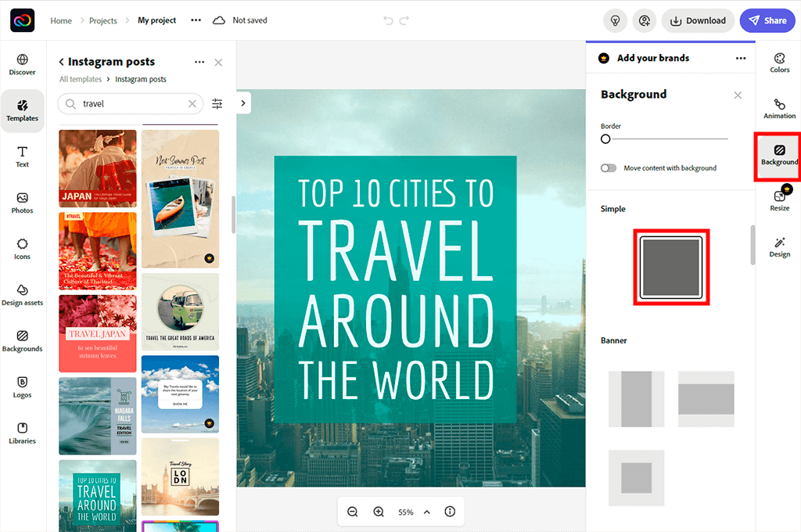This screenshot has height=532, width=801.
Task: Select the Japan travel template thumbnail
Action: [97, 168]
